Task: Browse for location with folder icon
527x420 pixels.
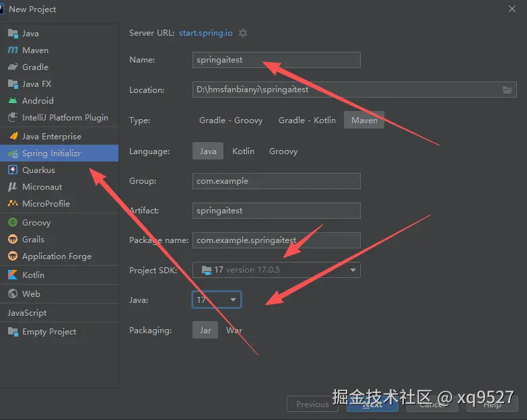Action: 507,90
